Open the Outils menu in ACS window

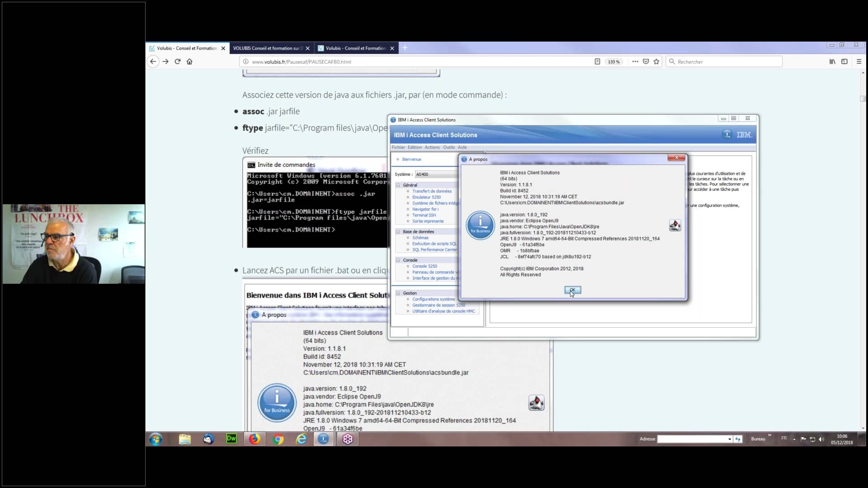pyautogui.click(x=449, y=147)
